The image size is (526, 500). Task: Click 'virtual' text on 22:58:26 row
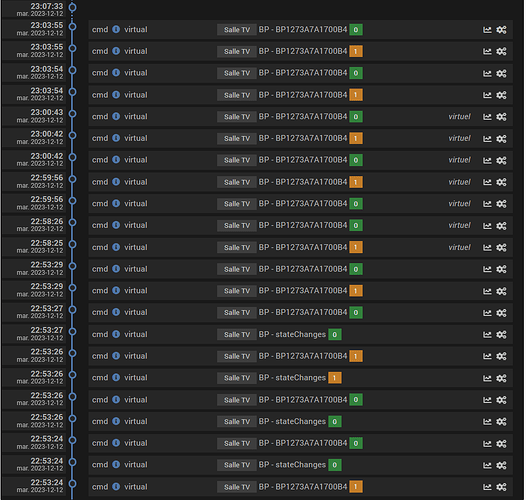click(x=136, y=226)
